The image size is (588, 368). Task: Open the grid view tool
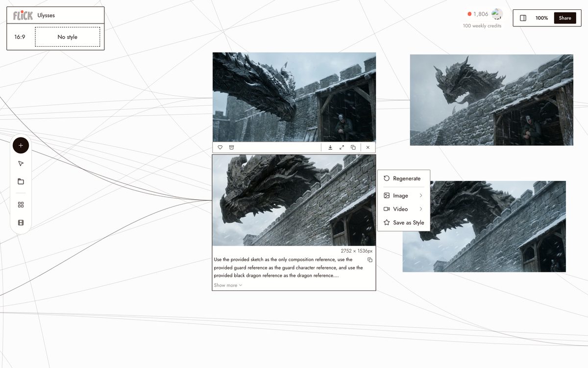[x=21, y=205]
